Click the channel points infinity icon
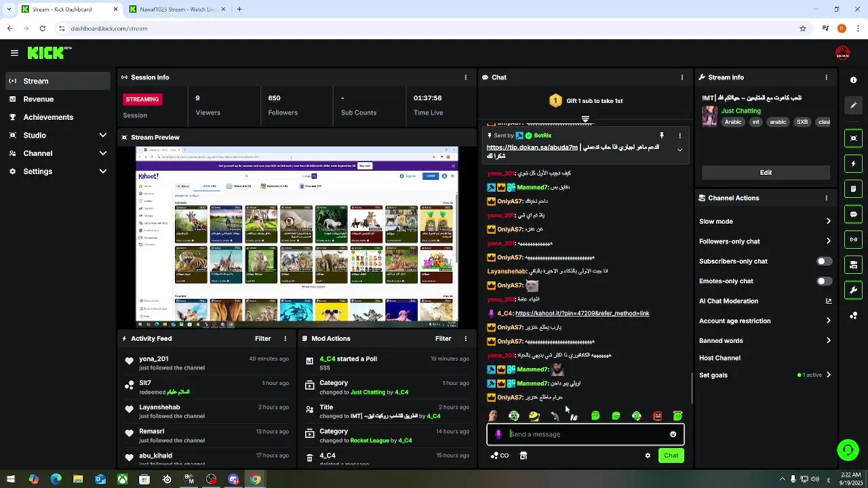 (x=500, y=455)
